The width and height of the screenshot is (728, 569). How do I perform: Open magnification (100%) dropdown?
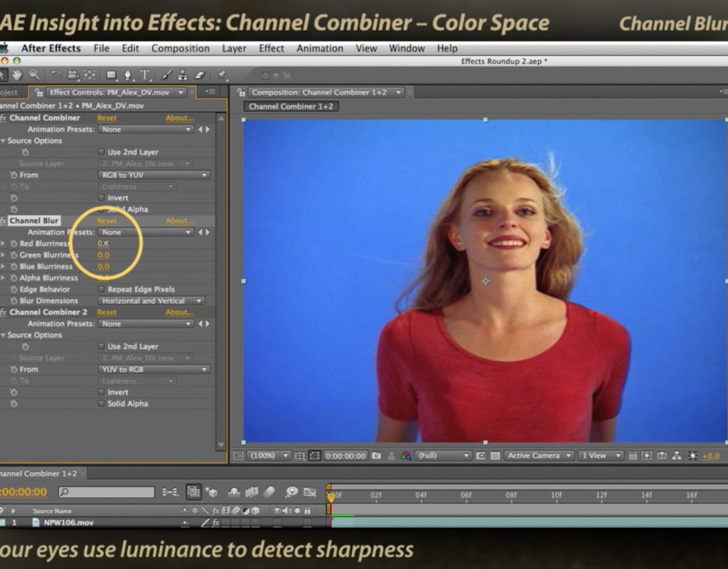click(x=268, y=456)
